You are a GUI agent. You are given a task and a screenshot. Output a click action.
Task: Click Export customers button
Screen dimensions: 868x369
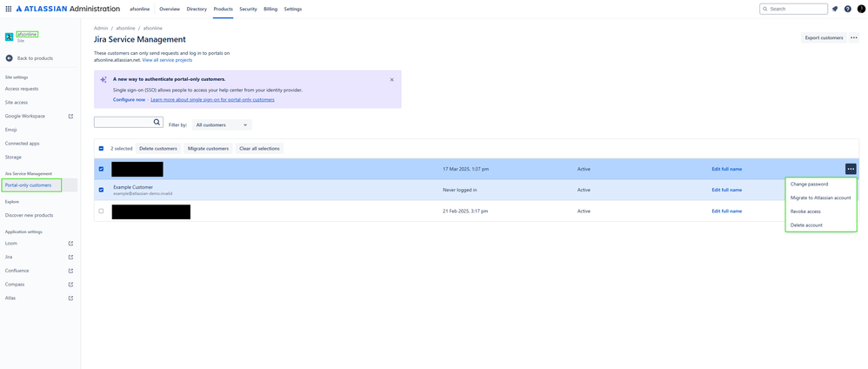(x=824, y=37)
